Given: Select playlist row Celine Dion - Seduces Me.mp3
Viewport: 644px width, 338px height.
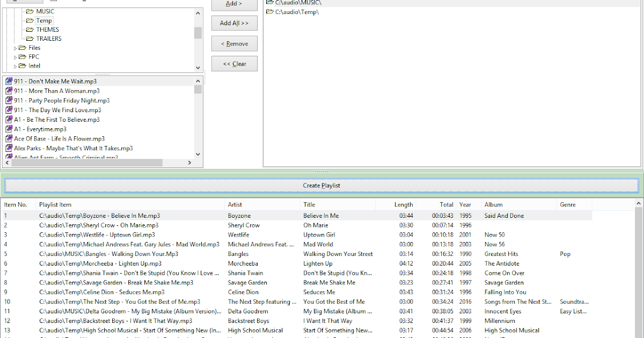Looking at the screenshot, I should [297, 292].
